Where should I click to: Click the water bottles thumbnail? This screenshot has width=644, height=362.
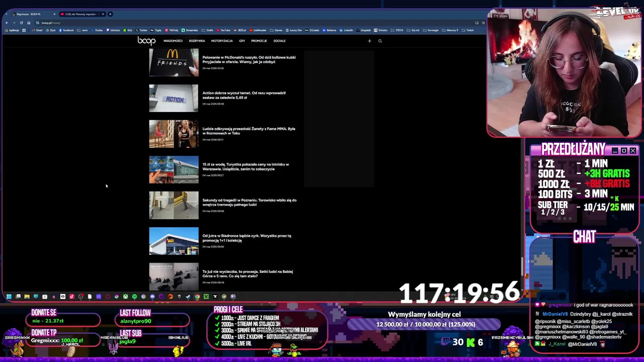point(174,169)
